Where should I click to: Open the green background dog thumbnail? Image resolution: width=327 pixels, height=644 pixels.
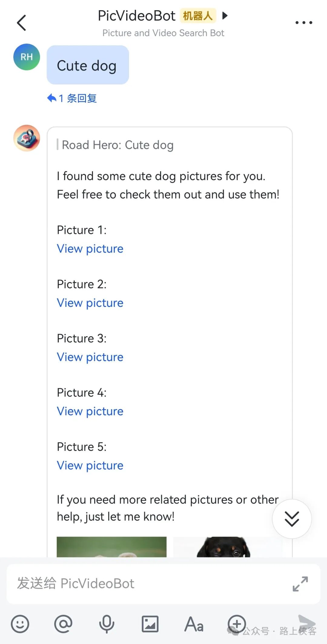point(111,547)
